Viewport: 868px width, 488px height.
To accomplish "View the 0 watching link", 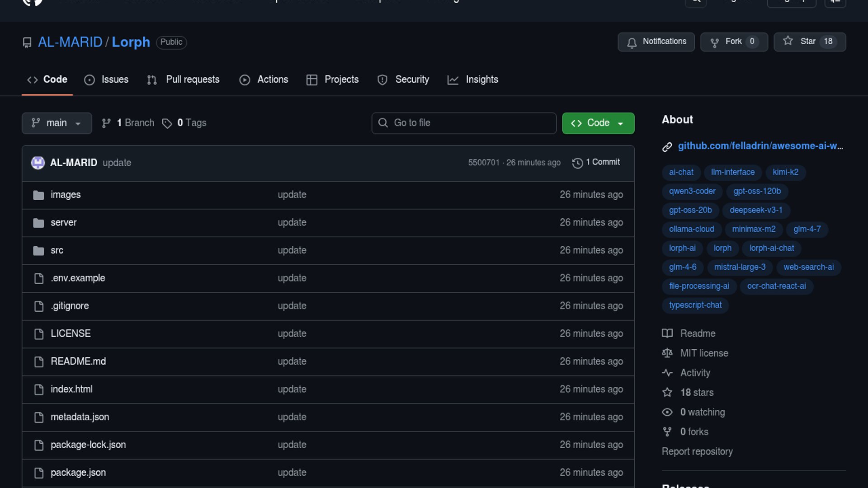I will pos(693,413).
